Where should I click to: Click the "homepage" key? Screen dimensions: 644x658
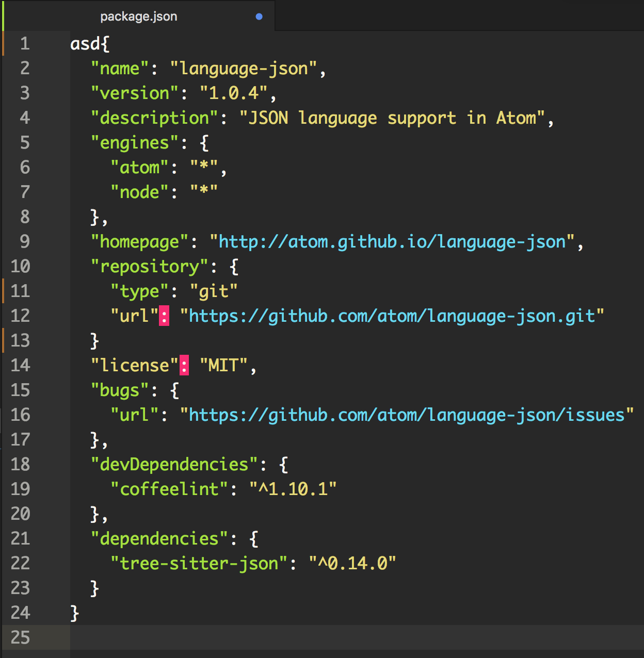pos(139,242)
